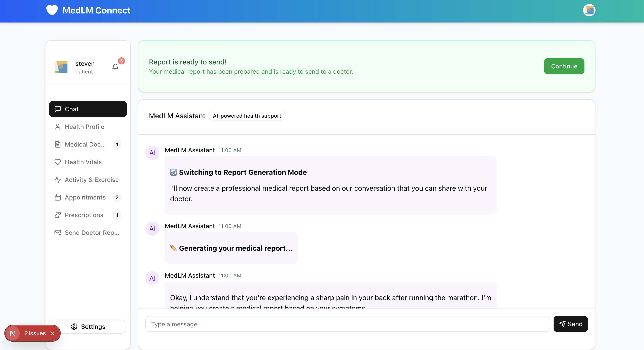Image resolution: width=644 pixels, height=350 pixels.
Task: Click the first AI avatar in chat
Action: click(x=152, y=153)
